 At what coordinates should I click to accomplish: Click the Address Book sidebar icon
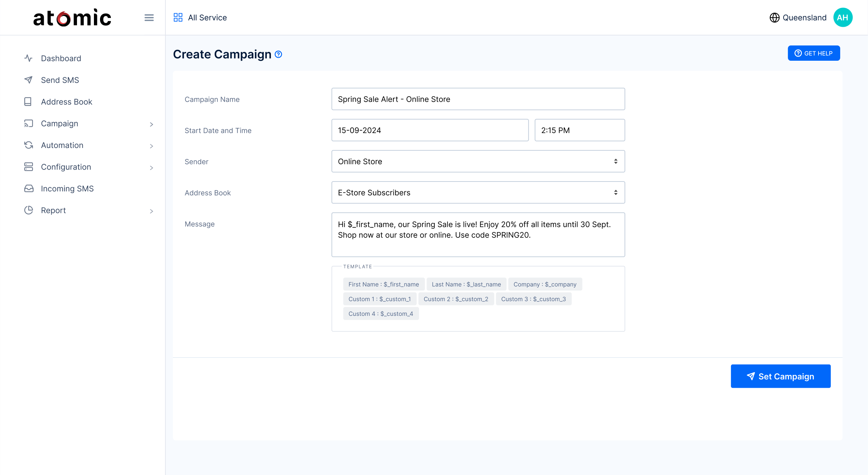[x=28, y=102]
